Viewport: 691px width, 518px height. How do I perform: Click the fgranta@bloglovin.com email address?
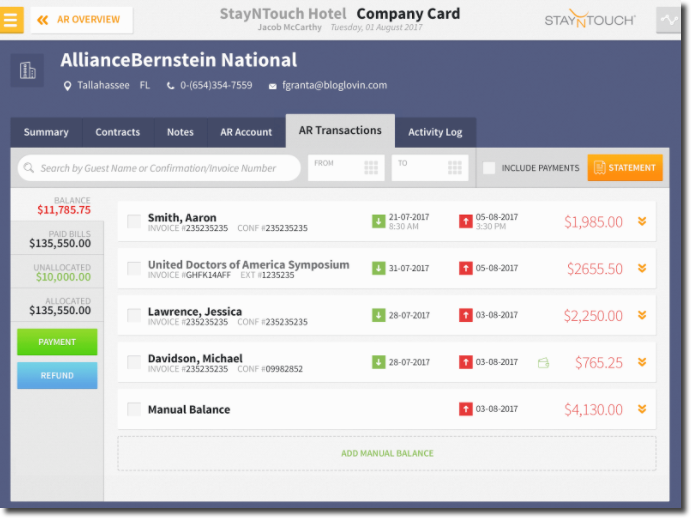[334, 86]
